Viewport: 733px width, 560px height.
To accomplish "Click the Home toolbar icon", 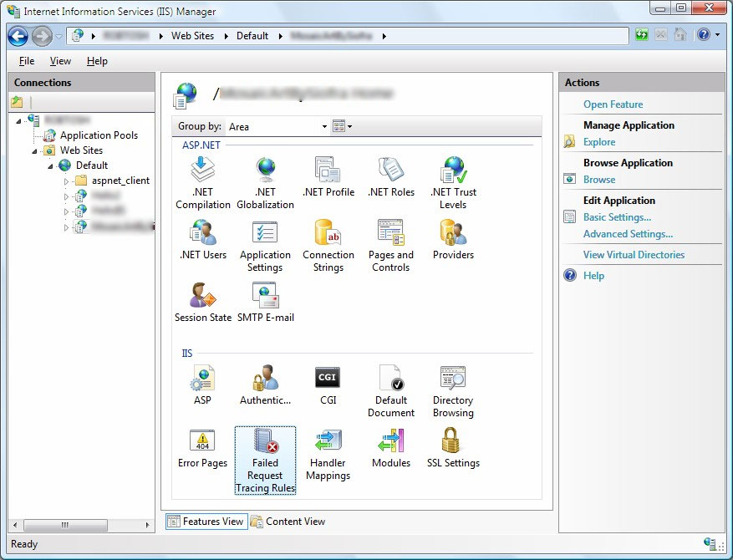I will (x=680, y=34).
